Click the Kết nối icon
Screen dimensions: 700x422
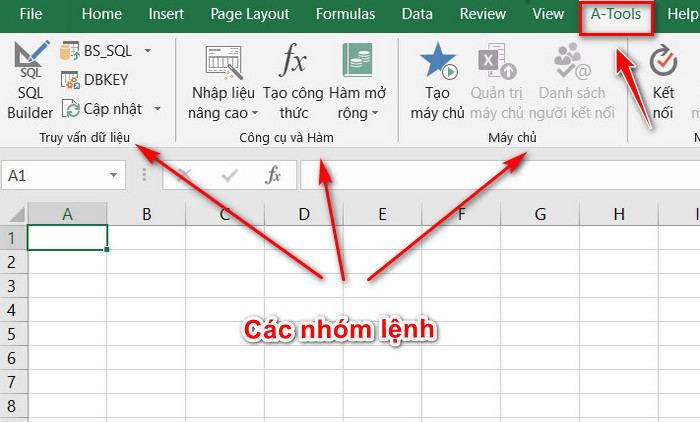coord(663,60)
